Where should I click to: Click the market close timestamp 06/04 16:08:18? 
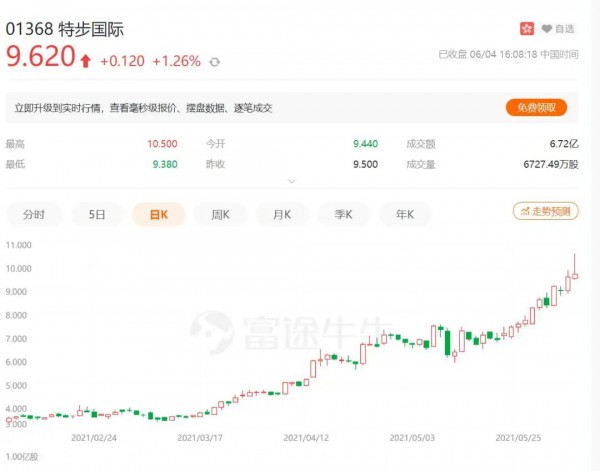[x=504, y=54]
